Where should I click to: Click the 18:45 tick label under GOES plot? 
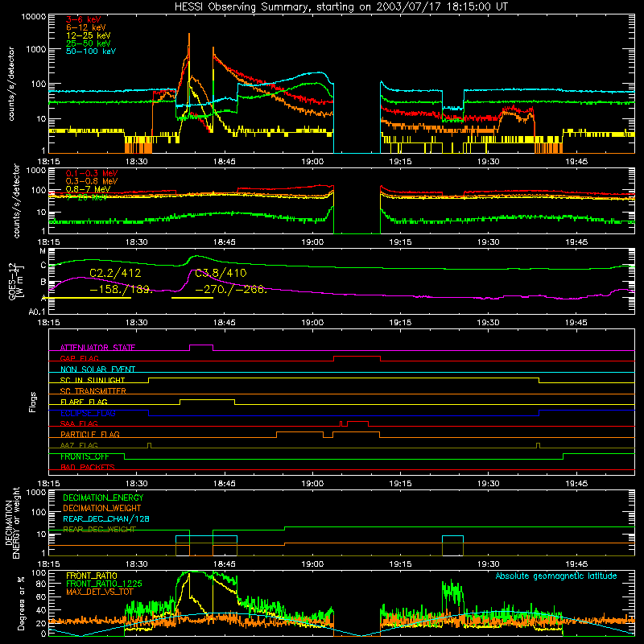click(x=225, y=323)
